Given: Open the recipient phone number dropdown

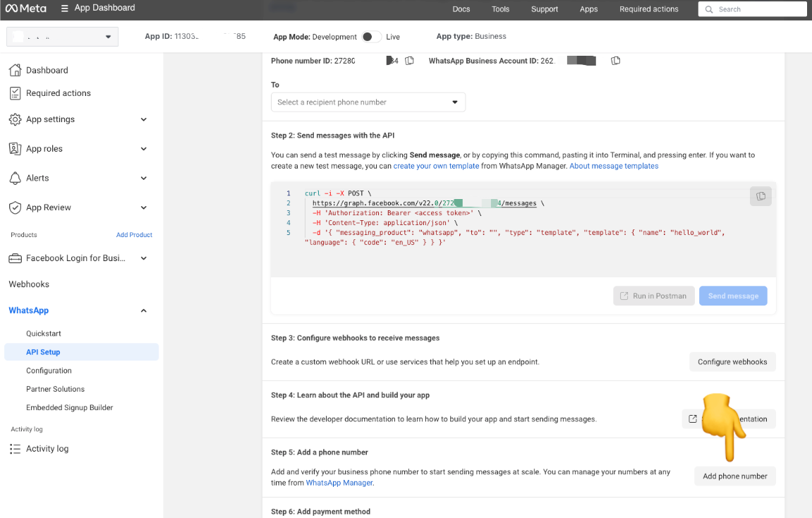Looking at the screenshot, I should [368, 102].
